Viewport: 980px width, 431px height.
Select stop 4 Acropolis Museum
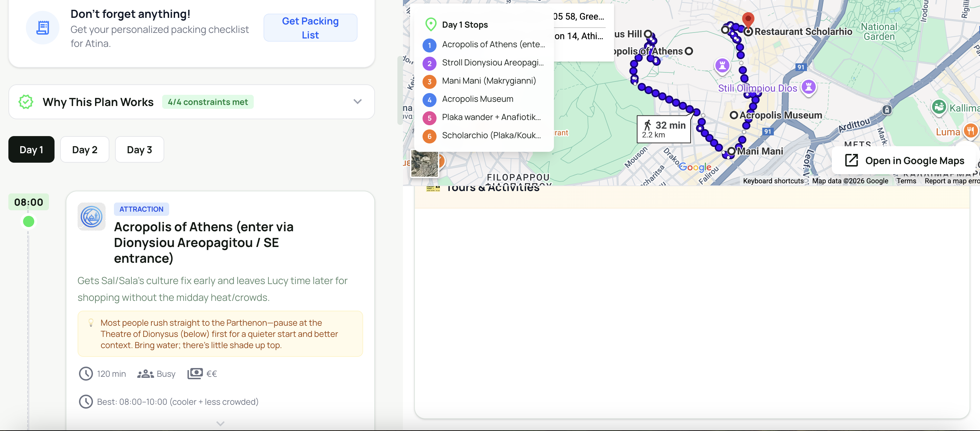pos(477,99)
